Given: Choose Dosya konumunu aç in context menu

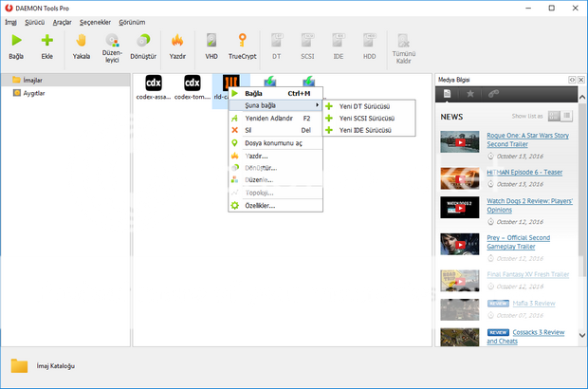Looking at the screenshot, I should point(275,143).
